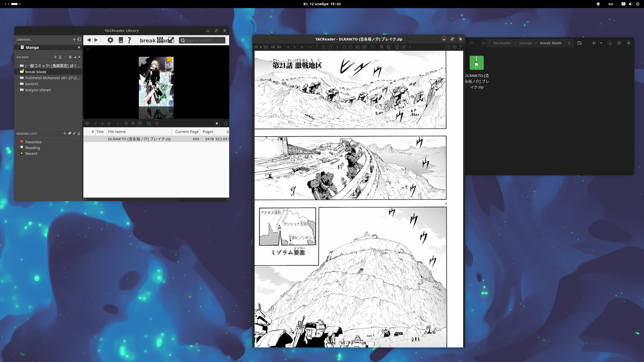
Task: Navigate forward in YACReader Library
Action: (x=96, y=40)
